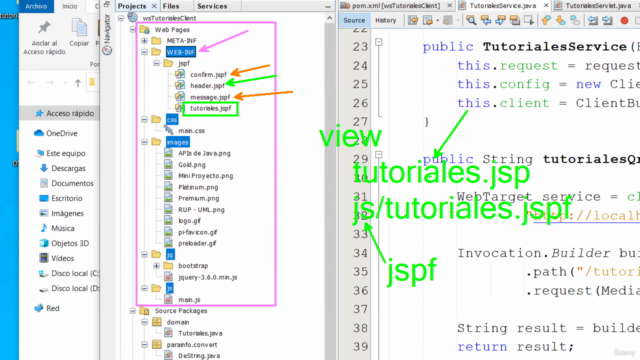Toggle the Rectangular Selection icon
The image size is (640, 360).
click(x=529, y=20)
